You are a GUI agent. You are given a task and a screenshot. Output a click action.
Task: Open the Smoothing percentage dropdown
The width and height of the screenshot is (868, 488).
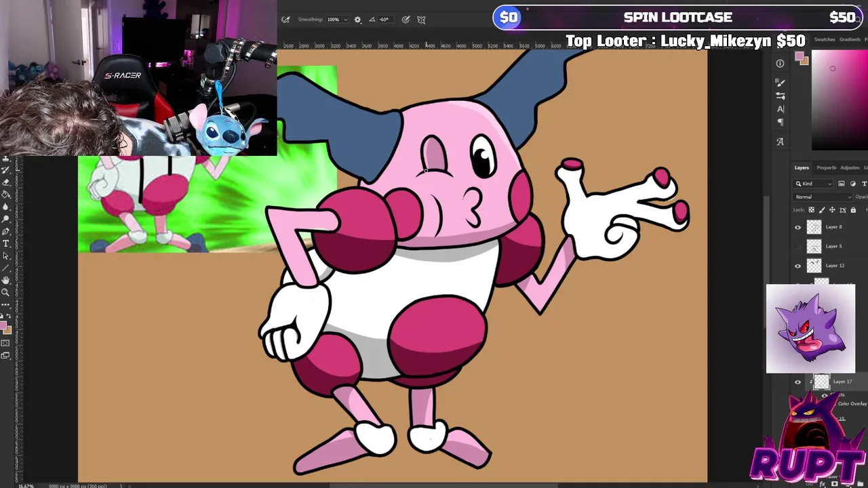click(x=346, y=20)
